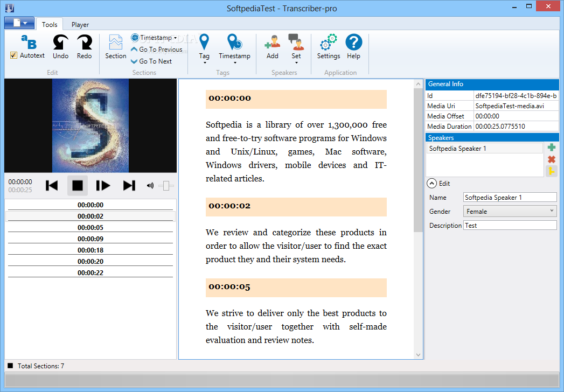The image size is (564, 392).
Task: Click the Speakers panel header
Action: click(492, 138)
